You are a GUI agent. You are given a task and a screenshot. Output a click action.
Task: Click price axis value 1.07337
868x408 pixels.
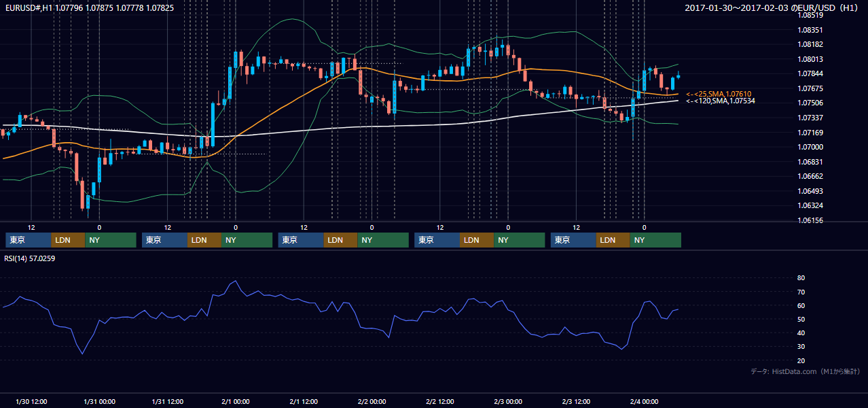tap(810, 118)
